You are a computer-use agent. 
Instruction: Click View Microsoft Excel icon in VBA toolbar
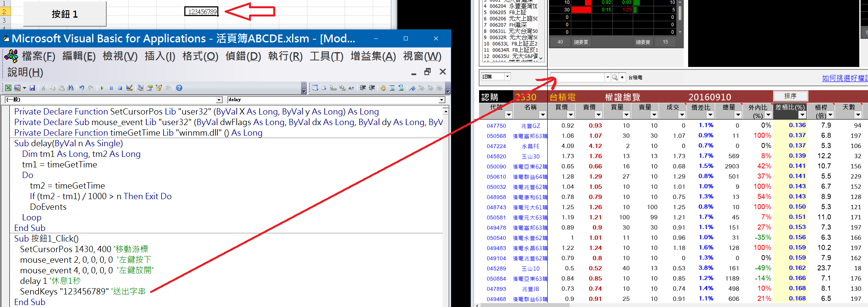[8, 88]
